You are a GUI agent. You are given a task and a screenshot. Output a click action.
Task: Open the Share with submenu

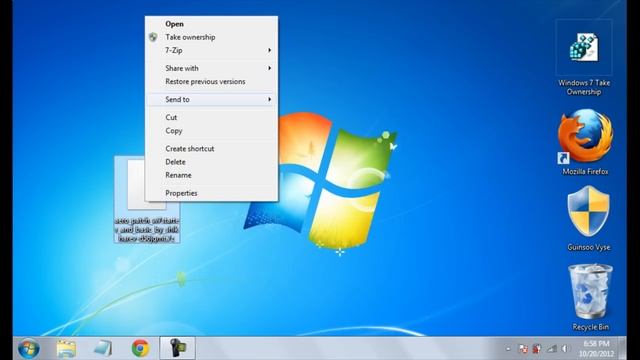click(x=211, y=68)
